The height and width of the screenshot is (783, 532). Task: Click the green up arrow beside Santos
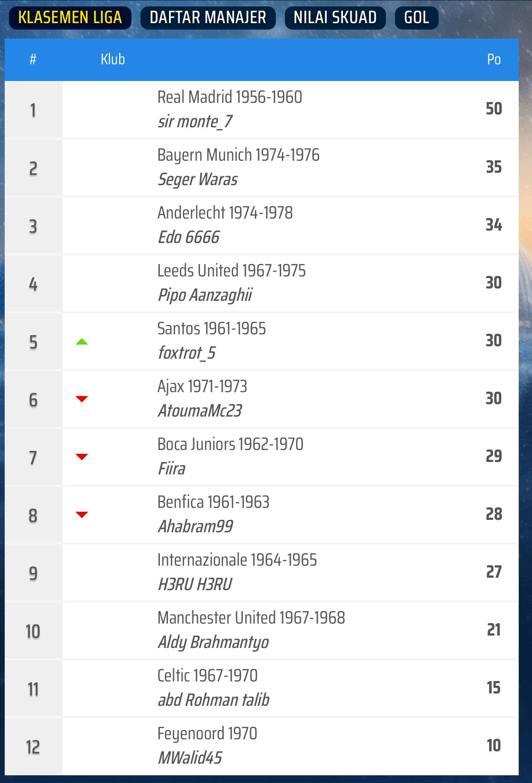click(x=82, y=342)
